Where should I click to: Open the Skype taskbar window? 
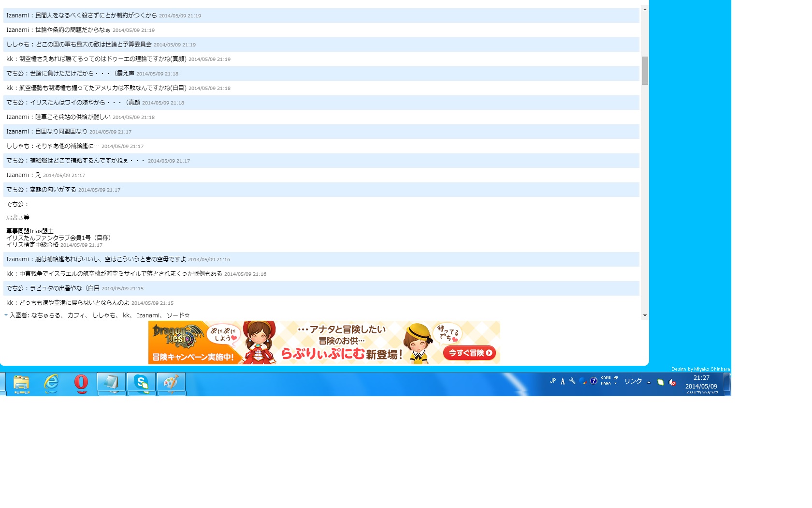141,384
